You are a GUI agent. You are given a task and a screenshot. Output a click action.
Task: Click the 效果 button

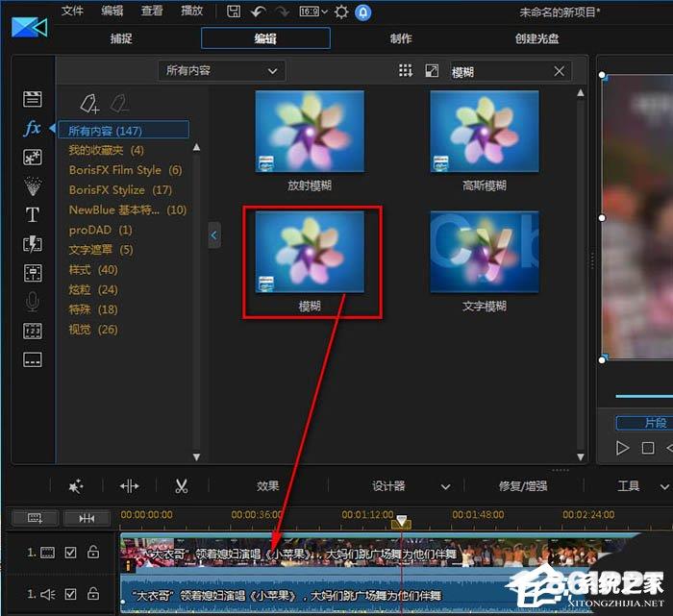click(268, 486)
